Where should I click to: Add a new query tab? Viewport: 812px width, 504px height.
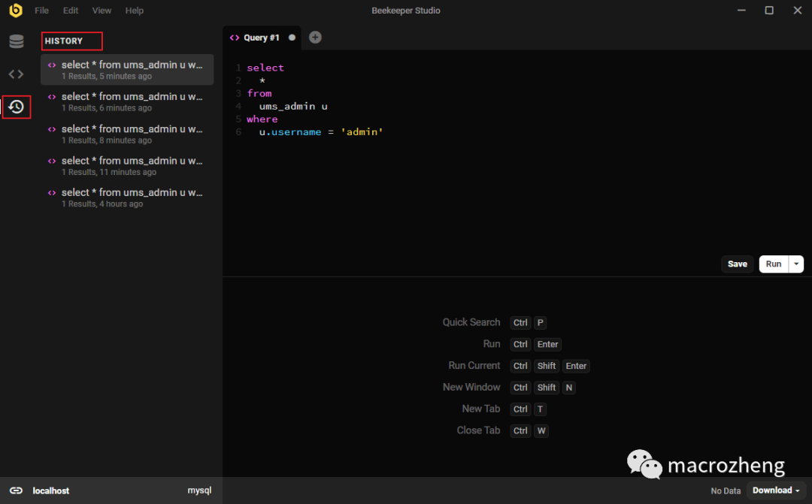(x=315, y=38)
